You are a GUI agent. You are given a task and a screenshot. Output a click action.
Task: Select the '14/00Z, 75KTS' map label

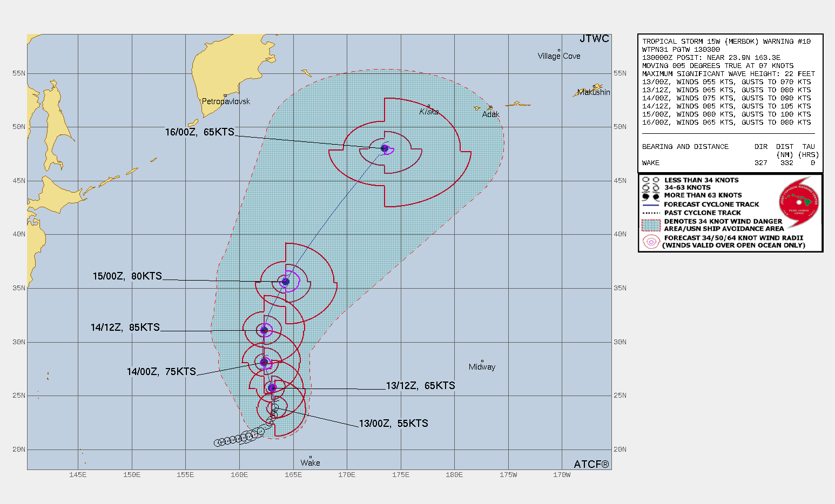[161, 372]
